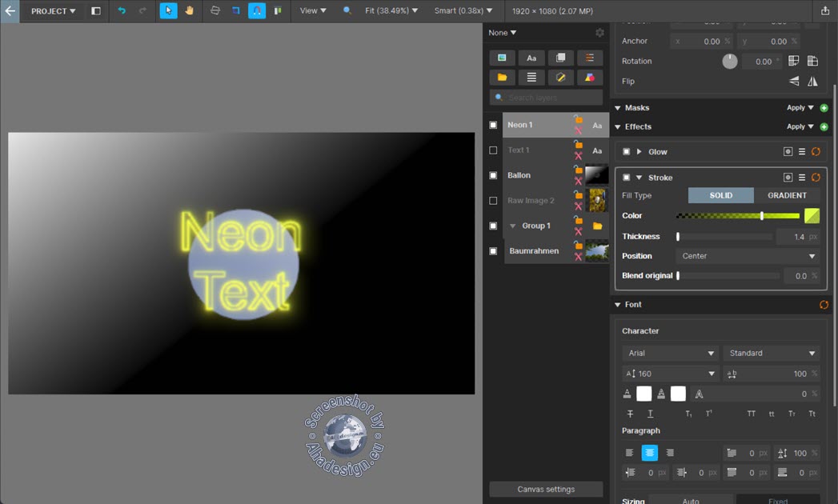
Task: Go back with the arrow button
Action: click(10, 10)
